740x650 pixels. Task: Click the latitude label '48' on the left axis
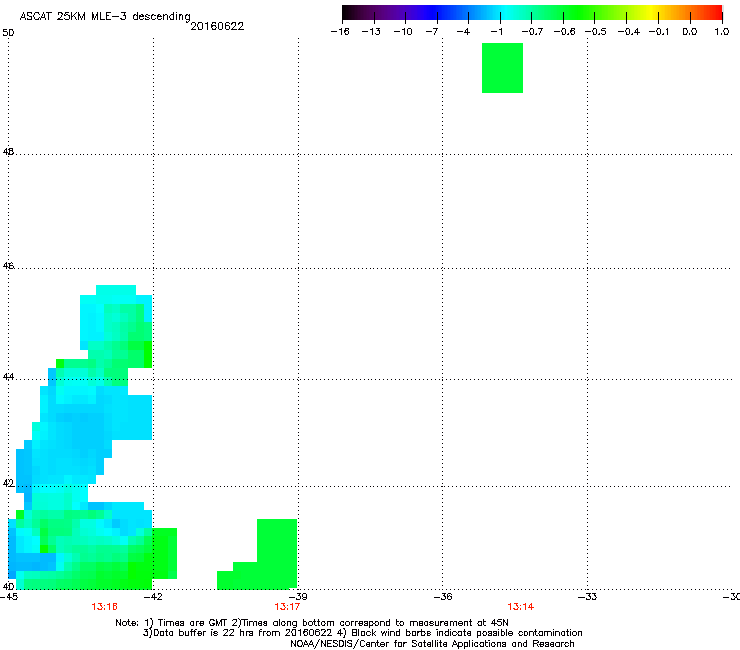pyautogui.click(x=8, y=152)
